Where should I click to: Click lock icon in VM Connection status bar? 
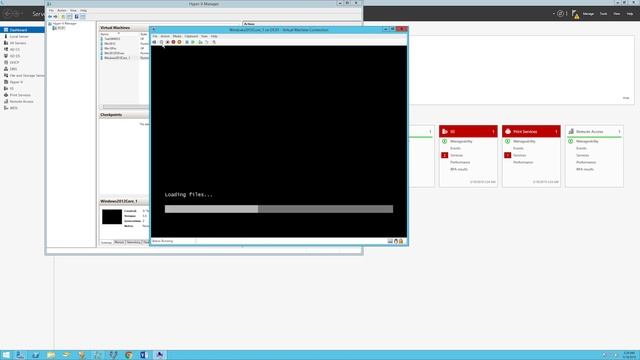(401, 241)
